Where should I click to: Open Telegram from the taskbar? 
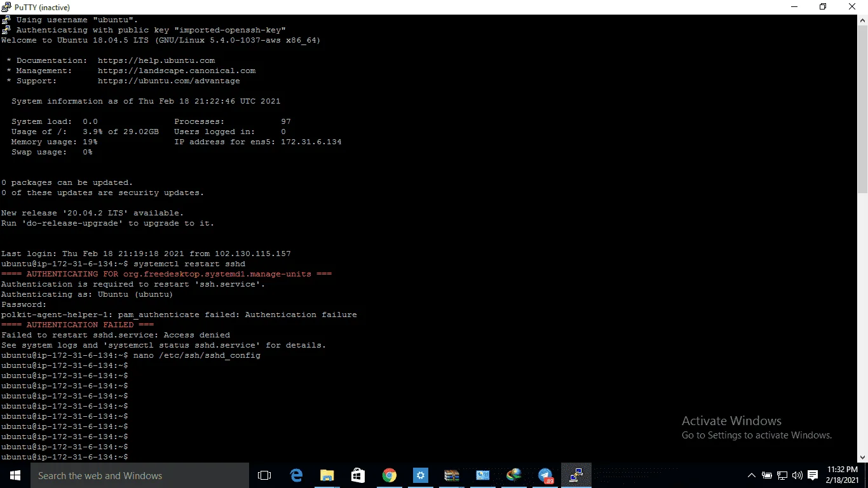coord(545,475)
